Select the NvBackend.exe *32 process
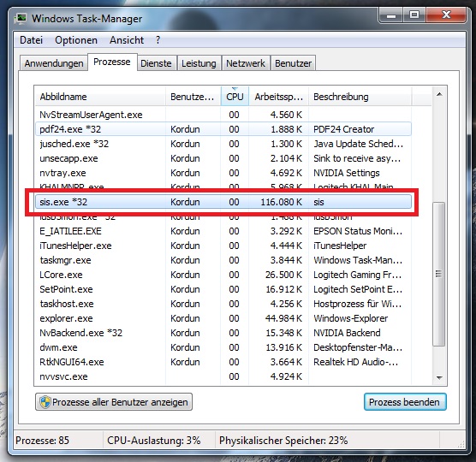The width and height of the screenshot is (476, 462). (x=223, y=333)
